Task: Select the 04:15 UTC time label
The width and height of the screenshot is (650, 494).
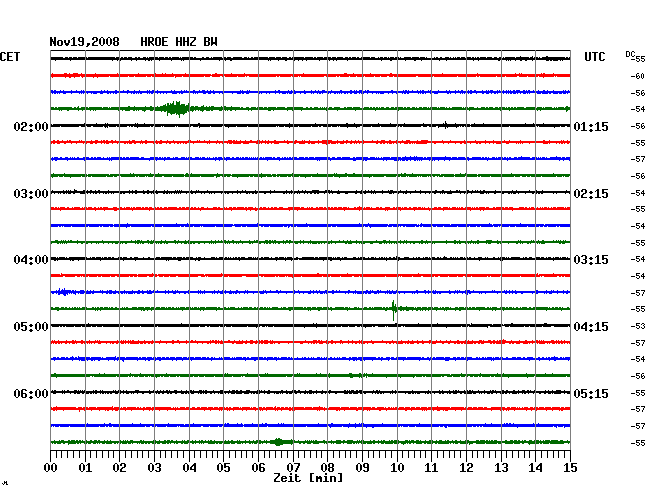Action: 591,327
